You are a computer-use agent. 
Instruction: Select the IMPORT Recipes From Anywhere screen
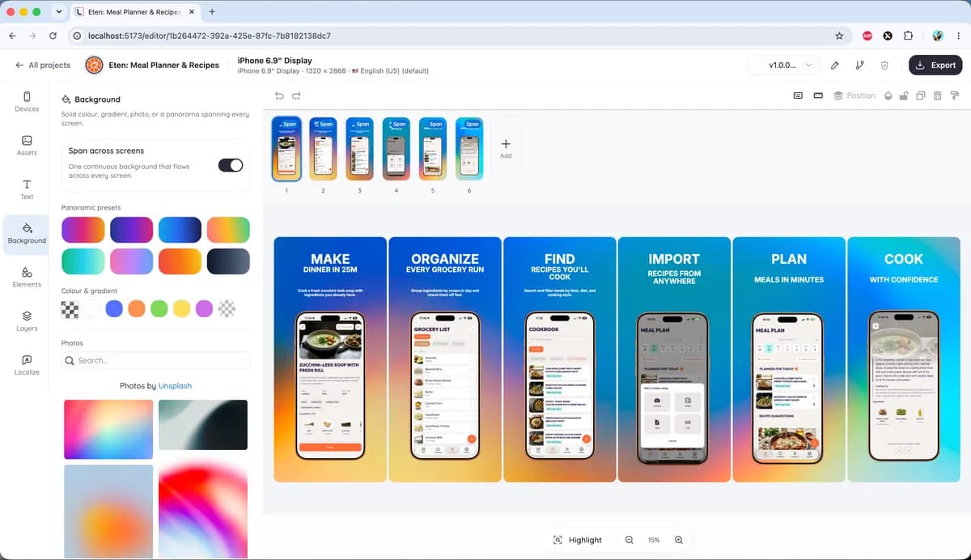(674, 359)
